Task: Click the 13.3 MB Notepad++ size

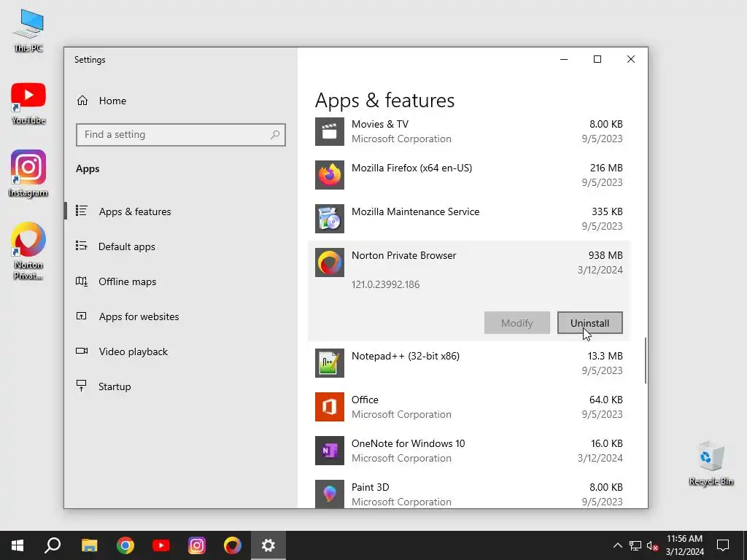Action: [x=605, y=356]
